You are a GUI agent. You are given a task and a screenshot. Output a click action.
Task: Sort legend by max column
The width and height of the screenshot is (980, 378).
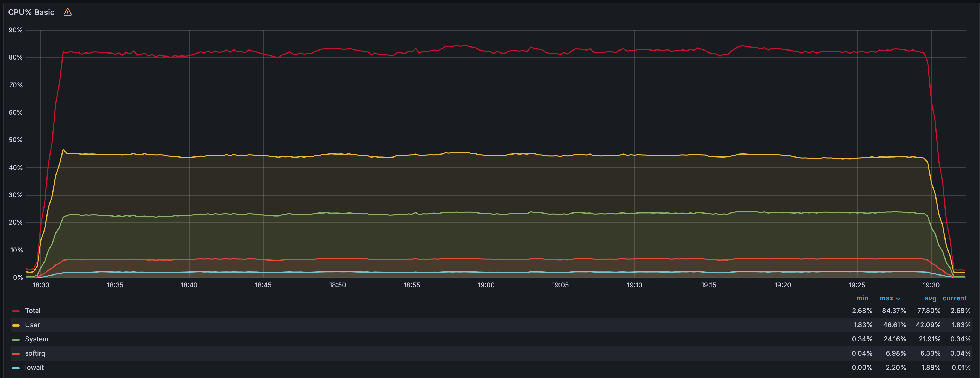click(886, 298)
